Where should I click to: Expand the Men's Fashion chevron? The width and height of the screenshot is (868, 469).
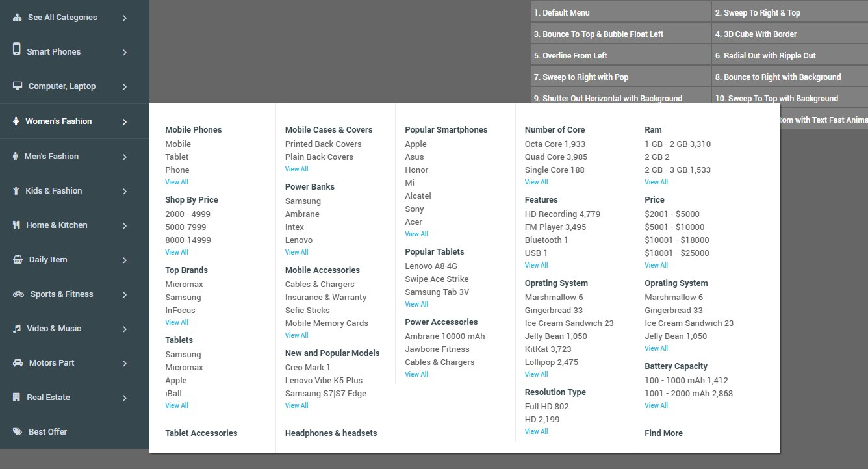[124, 156]
